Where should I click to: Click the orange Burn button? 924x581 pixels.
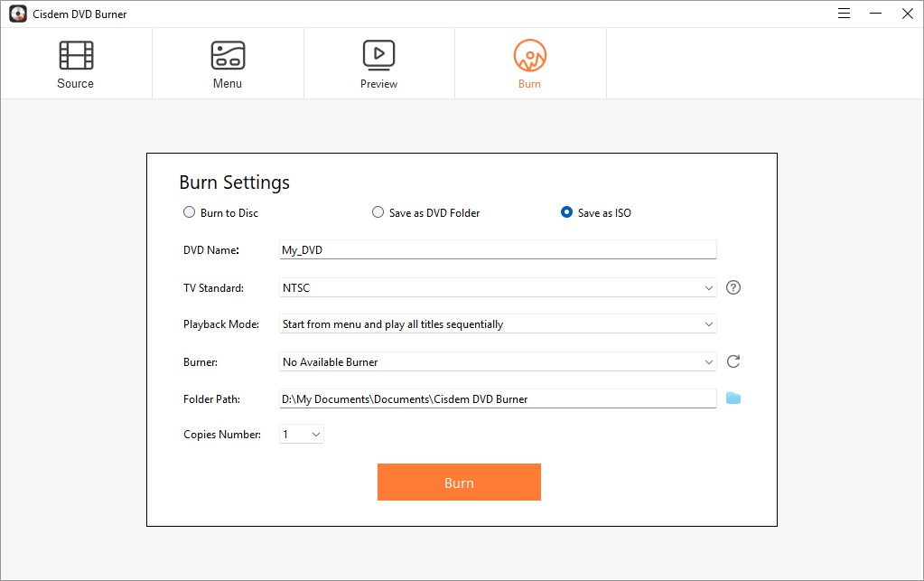coord(459,482)
